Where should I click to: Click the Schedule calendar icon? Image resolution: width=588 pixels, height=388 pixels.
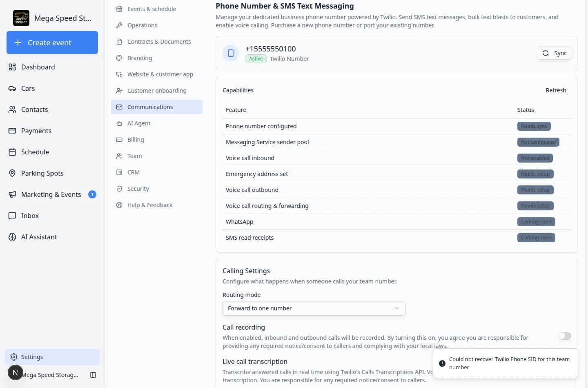12,152
